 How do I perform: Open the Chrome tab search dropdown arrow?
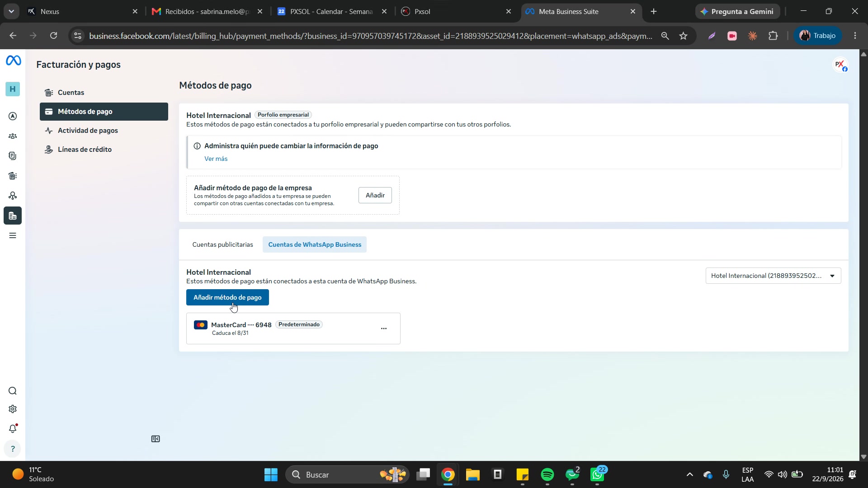(11, 11)
